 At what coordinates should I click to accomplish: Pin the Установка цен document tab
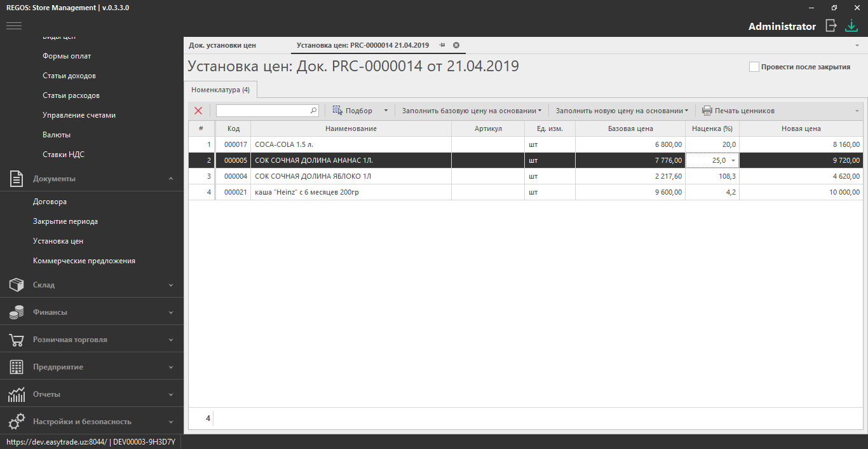[x=442, y=45]
